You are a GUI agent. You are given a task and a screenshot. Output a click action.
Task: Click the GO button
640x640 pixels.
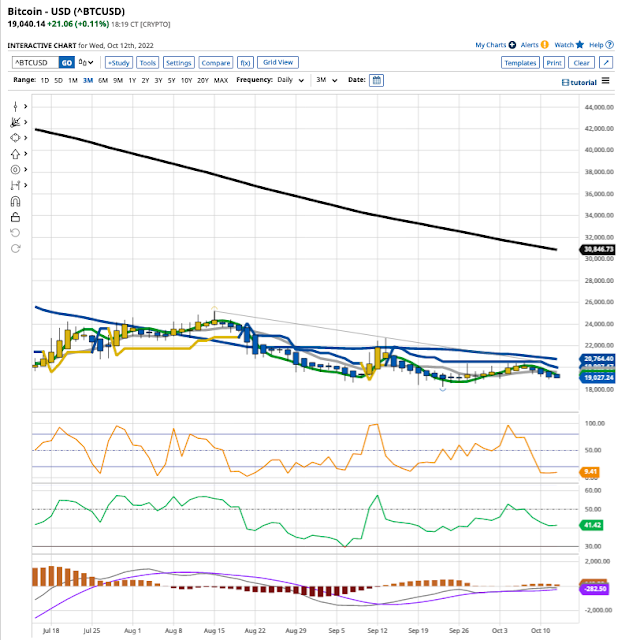tap(67, 63)
